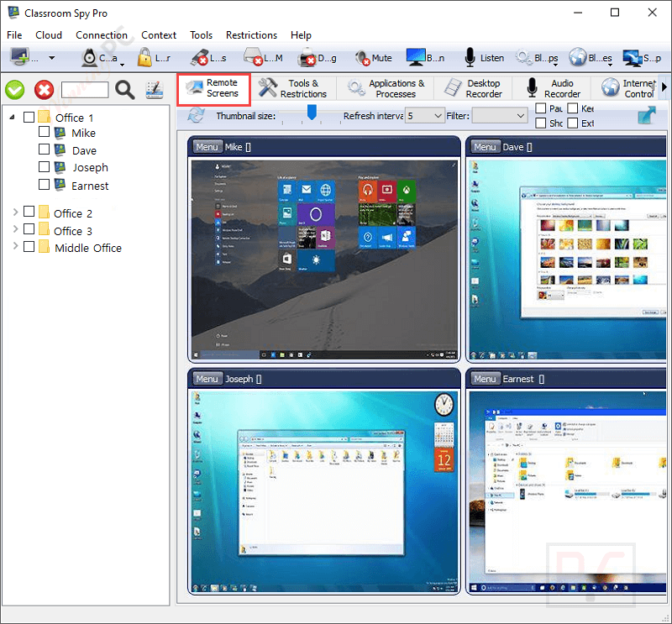This screenshot has height=624, width=672.
Task: Click the Menu button on Joseph's screen
Action: tap(207, 379)
